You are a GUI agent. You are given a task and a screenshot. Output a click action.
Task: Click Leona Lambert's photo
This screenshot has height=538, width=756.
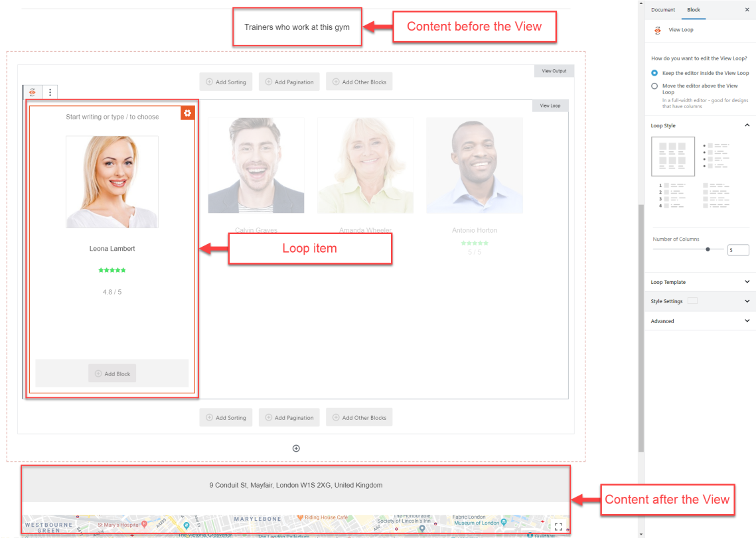click(112, 182)
